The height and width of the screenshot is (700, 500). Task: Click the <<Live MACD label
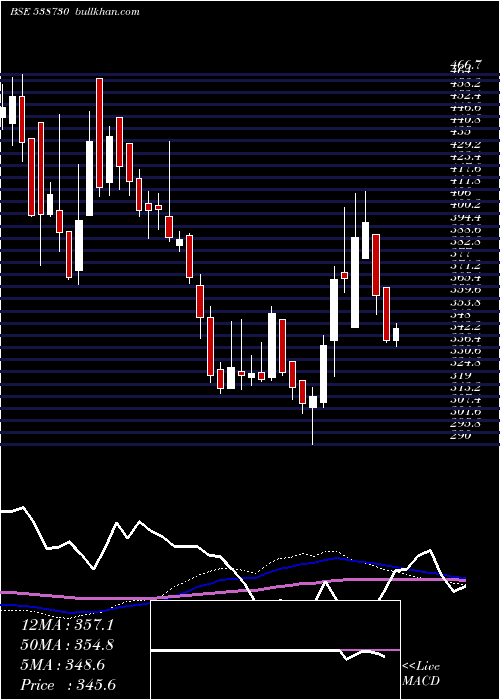pyautogui.click(x=421, y=673)
